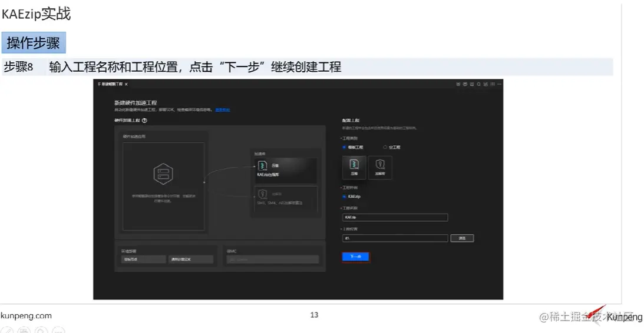Open the blue help link under the page title
The height and width of the screenshot is (333, 644).
pos(223,110)
